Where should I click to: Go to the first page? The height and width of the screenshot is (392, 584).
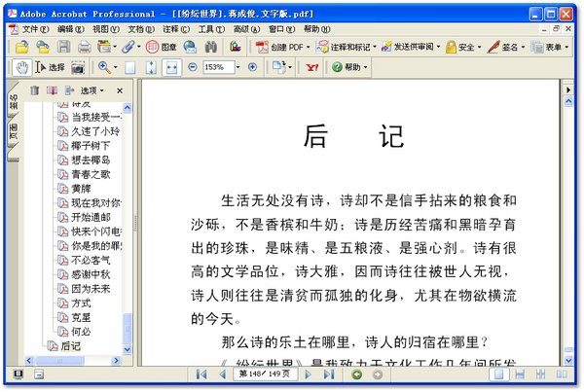point(201,374)
